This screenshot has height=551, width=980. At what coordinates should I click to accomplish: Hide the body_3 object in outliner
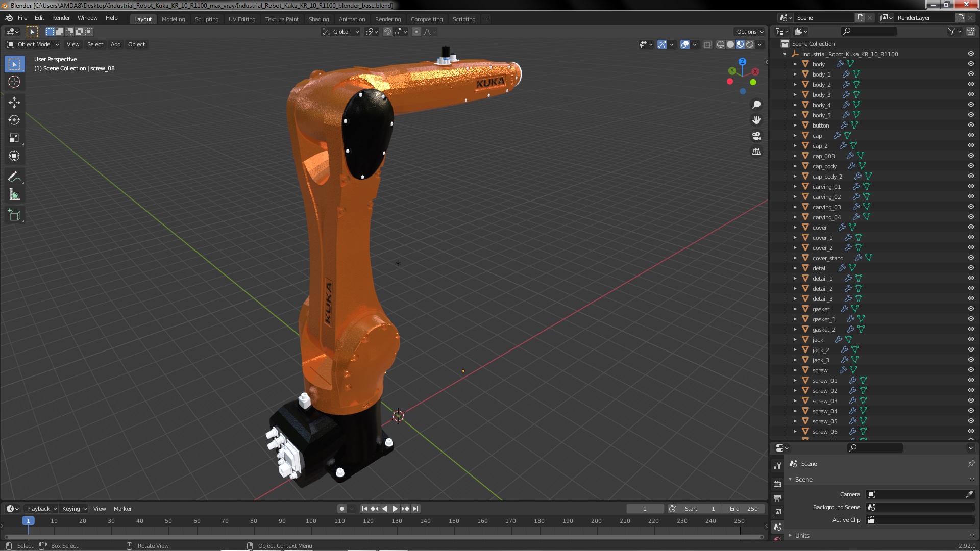click(971, 95)
